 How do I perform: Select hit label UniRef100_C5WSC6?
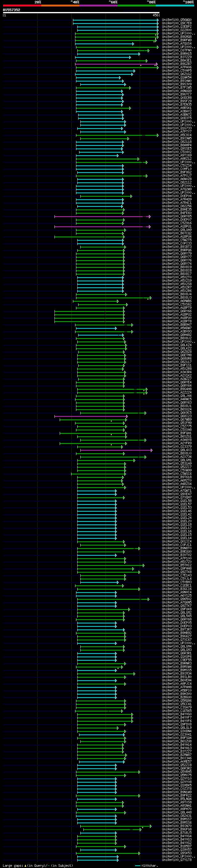point(177,474)
